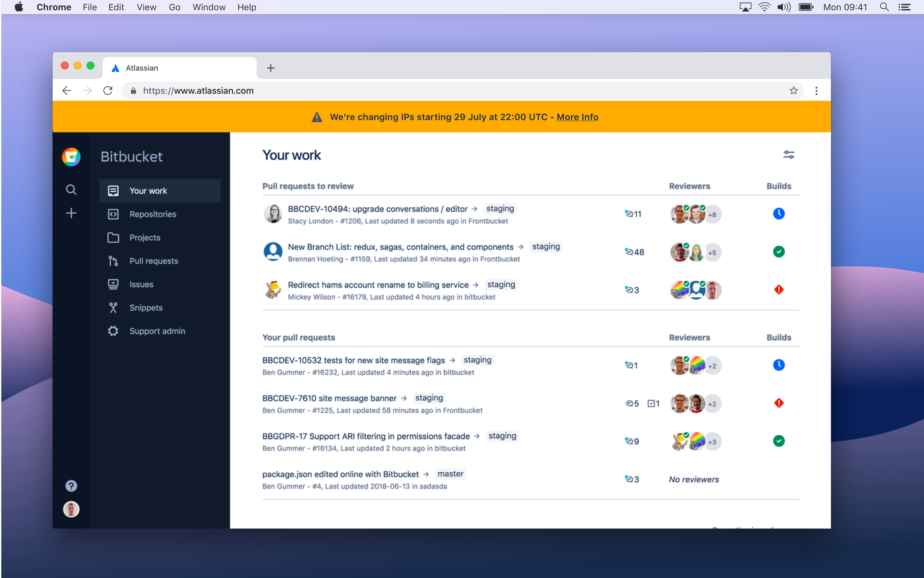Screen dimensions: 924x578
Task: Click the failed build icon for BBCDEV-7610
Action: pos(779,403)
